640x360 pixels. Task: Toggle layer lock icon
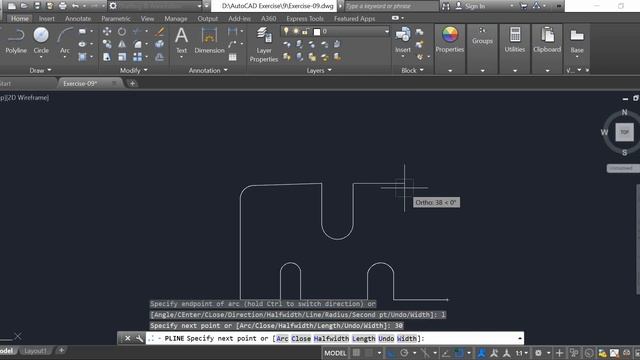click(305, 31)
